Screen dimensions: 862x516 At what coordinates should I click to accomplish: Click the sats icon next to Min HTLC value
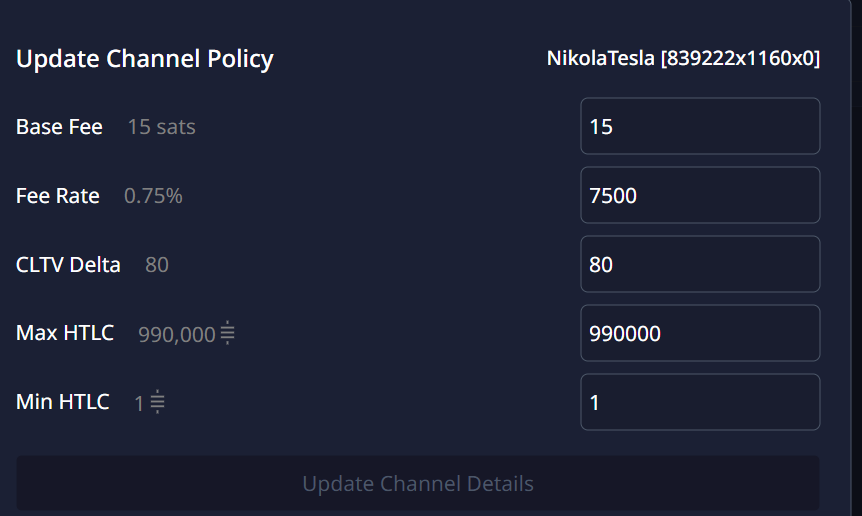158,402
